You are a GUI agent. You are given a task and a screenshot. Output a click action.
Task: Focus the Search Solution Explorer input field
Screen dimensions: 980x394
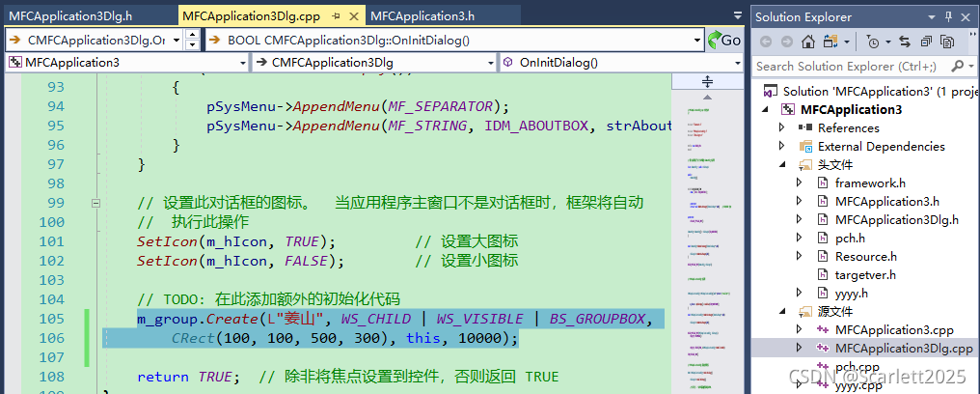tap(850, 66)
